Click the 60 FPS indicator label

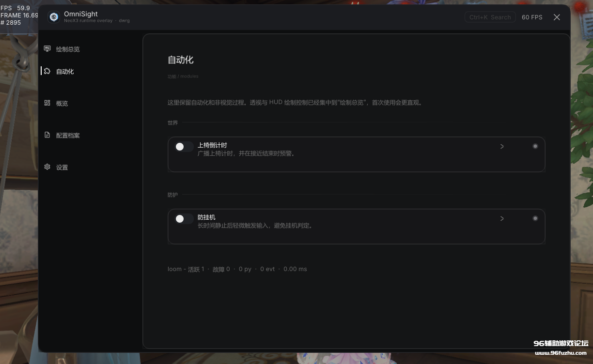(532, 17)
